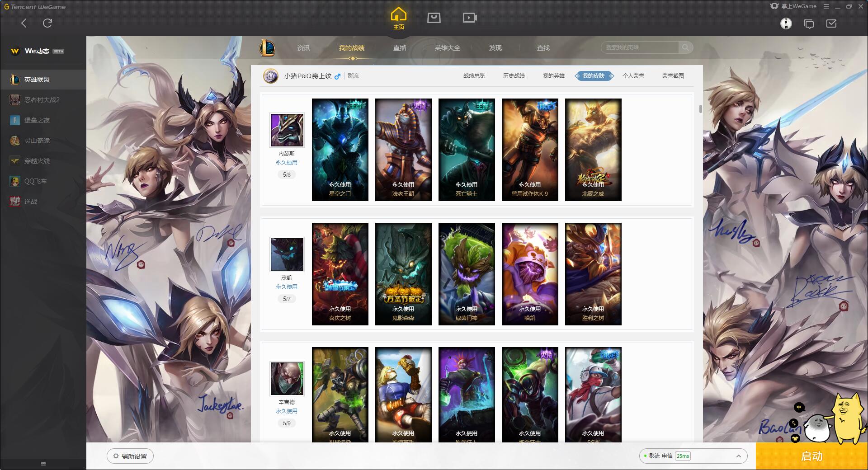
Task: Switch to 我的英雄 sub-tab
Action: click(x=554, y=76)
